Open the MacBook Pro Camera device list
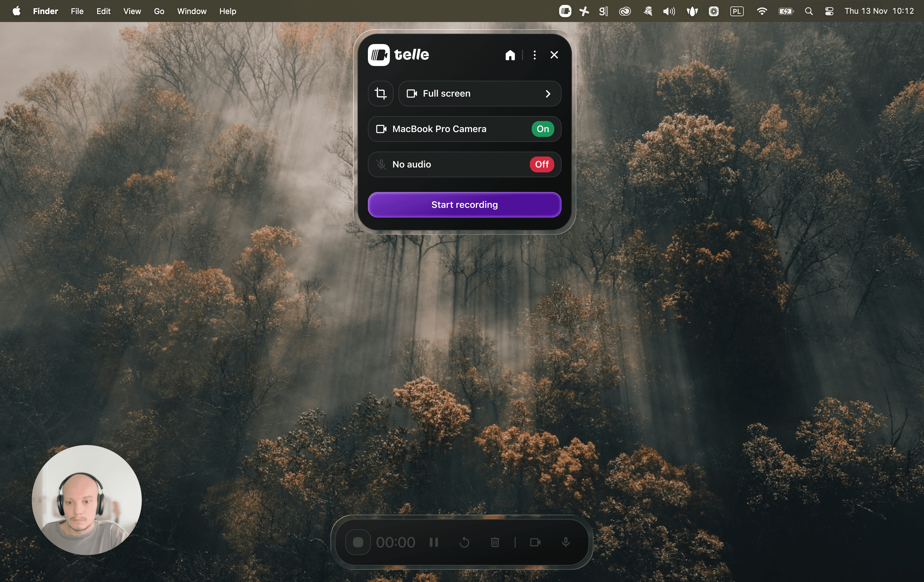The height and width of the screenshot is (582, 924). coord(439,129)
